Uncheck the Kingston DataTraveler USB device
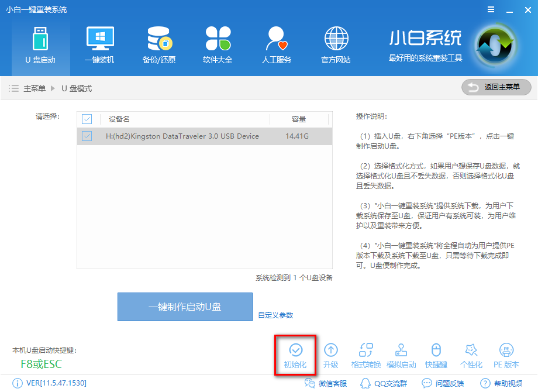The image size is (538, 392). coord(87,136)
